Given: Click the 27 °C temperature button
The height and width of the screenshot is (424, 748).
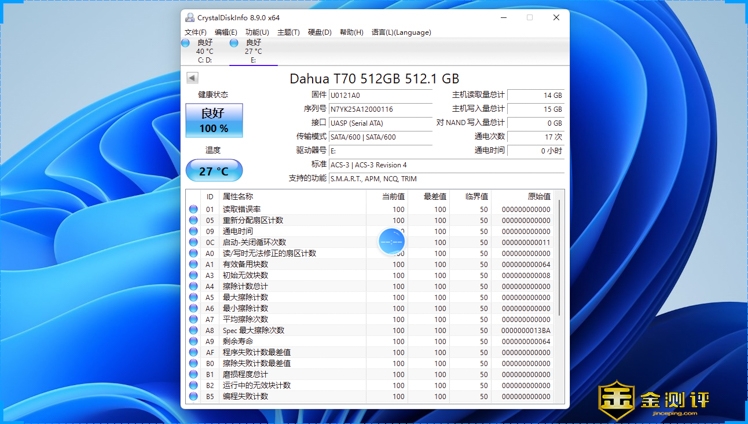Looking at the screenshot, I should (214, 171).
